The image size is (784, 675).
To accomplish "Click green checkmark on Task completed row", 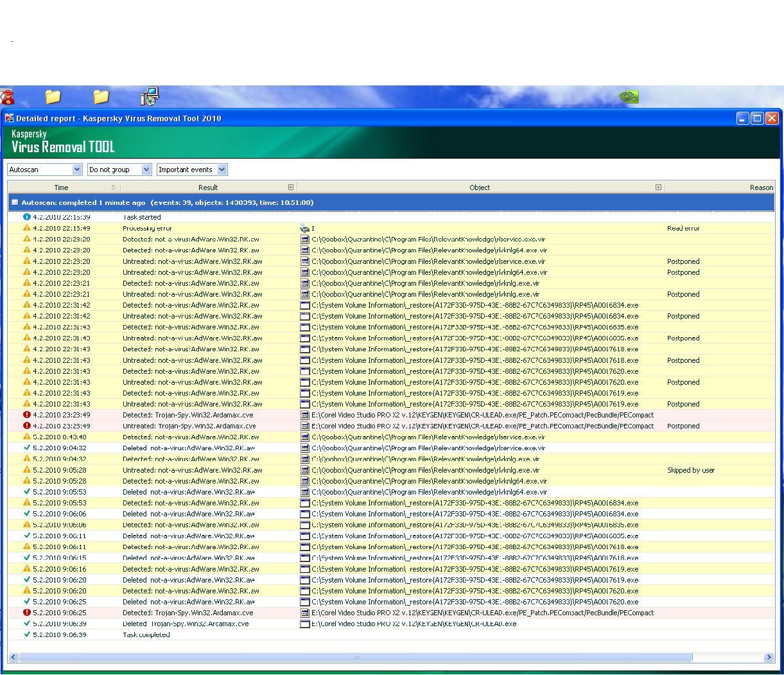I will pos(27,635).
